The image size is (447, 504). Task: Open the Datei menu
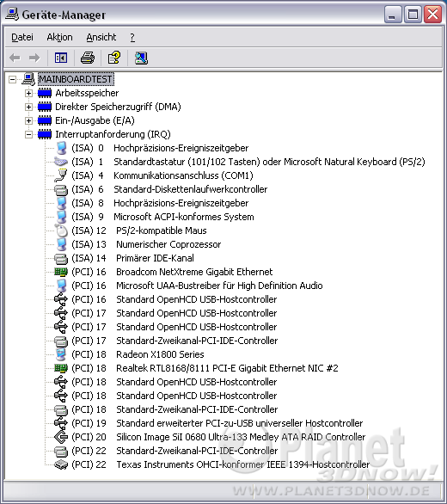pyautogui.click(x=22, y=37)
